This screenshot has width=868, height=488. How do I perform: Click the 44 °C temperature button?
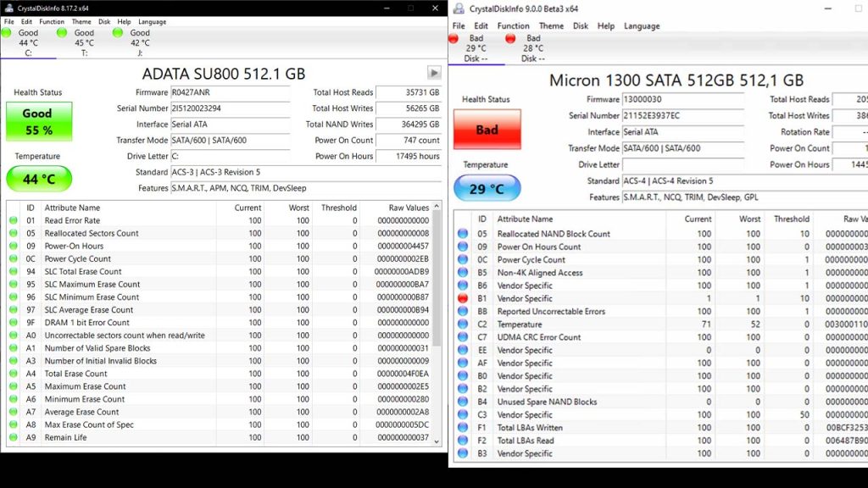pyautogui.click(x=39, y=180)
